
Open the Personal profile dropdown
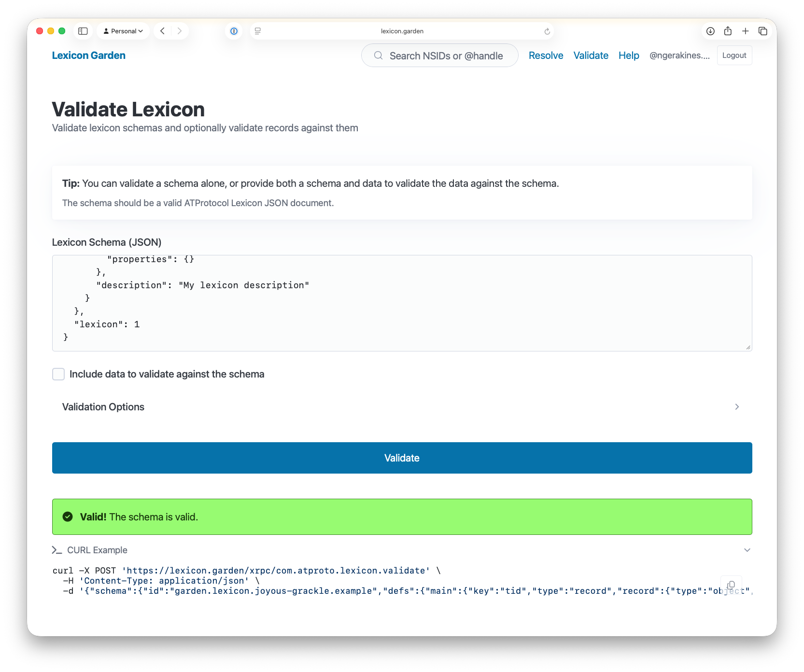123,31
